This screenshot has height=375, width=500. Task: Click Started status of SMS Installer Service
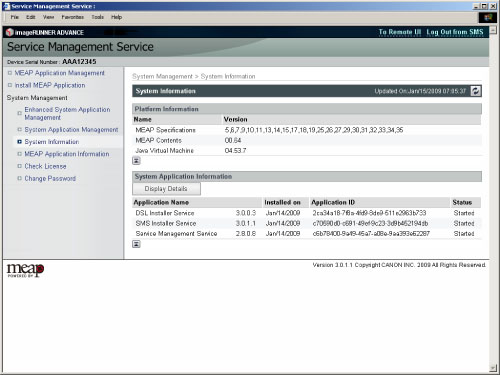click(464, 223)
